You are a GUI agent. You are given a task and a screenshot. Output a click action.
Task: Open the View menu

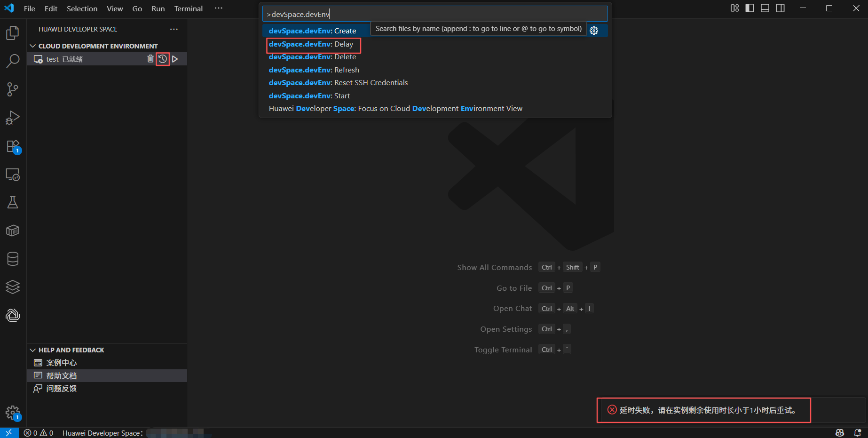tap(115, 8)
